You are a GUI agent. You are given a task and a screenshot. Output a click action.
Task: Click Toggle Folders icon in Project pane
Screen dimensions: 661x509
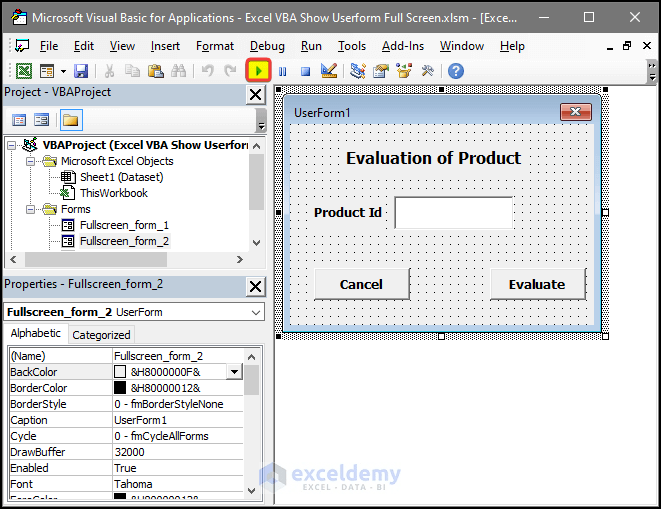pos(71,120)
